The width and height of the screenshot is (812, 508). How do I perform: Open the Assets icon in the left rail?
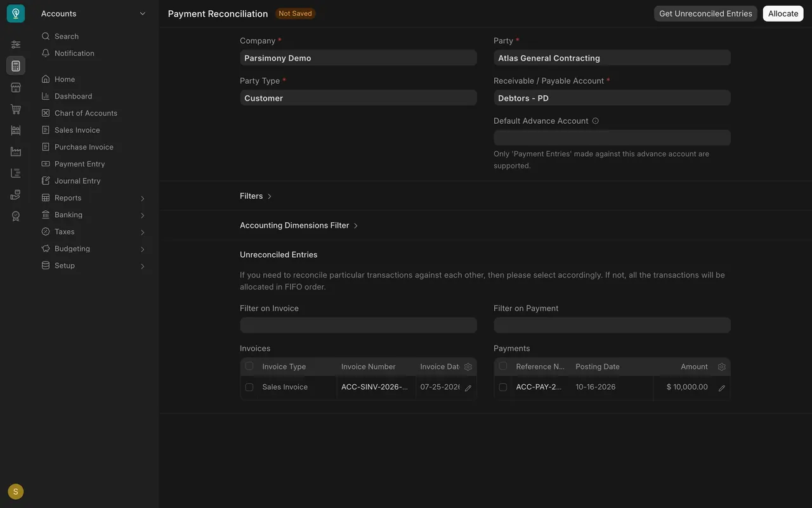click(x=16, y=194)
